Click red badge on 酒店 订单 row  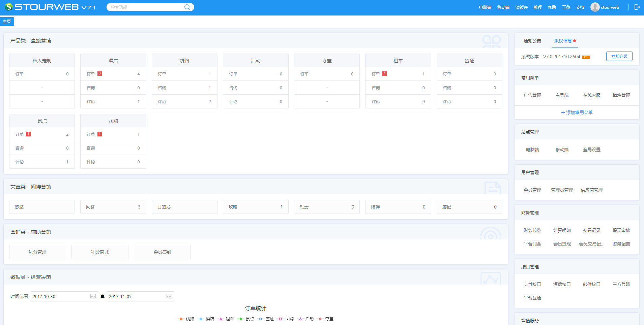tap(99, 74)
